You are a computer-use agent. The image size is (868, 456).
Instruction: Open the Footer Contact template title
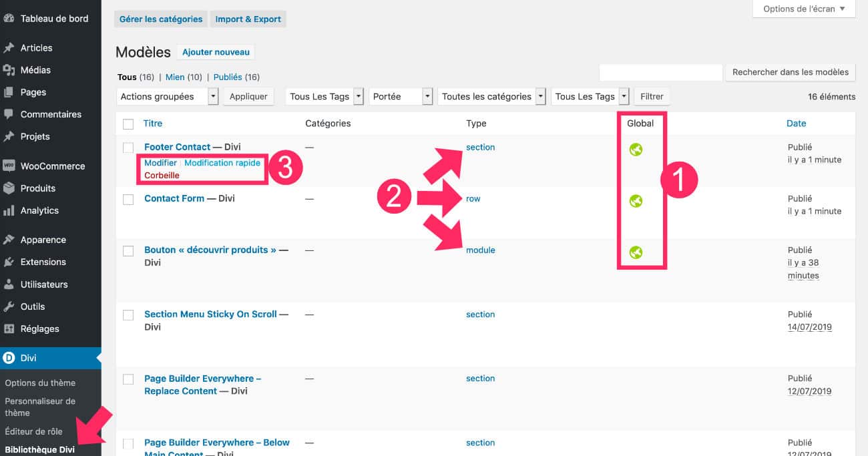178,147
